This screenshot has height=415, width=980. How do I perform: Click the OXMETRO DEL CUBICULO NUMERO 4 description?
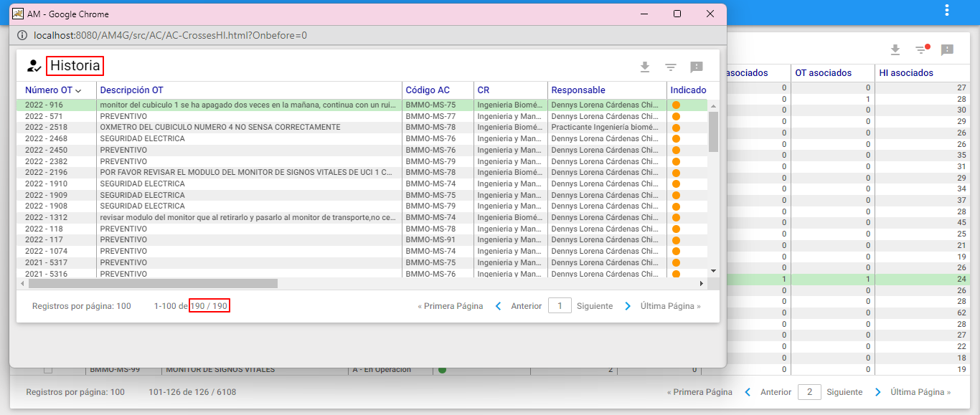point(220,128)
